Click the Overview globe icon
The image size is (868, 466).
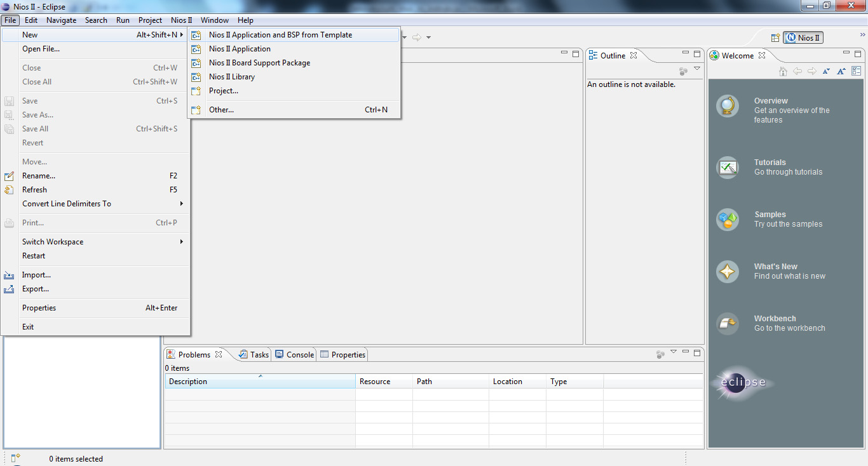(x=728, y=105)
